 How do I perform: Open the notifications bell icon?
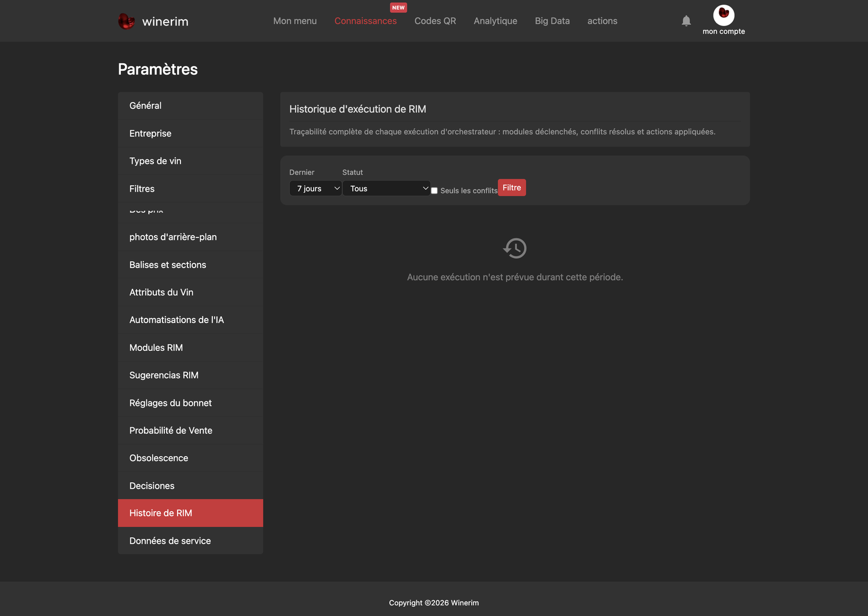686,21
